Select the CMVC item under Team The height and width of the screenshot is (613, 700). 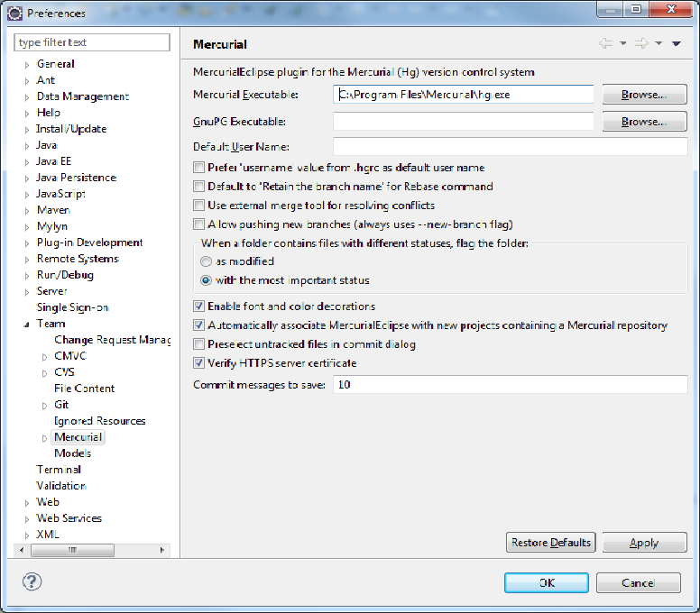70,355
